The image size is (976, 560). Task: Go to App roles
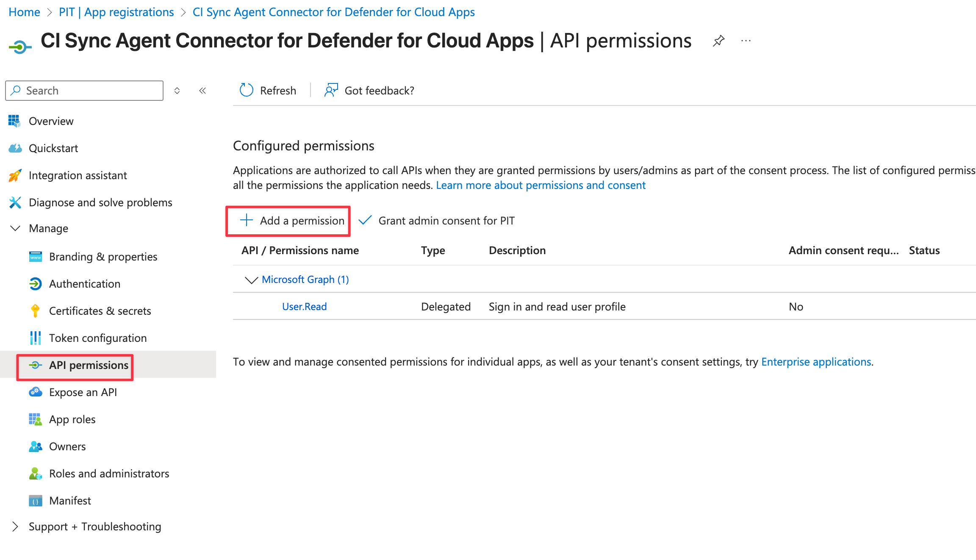[x=72, y=419]
